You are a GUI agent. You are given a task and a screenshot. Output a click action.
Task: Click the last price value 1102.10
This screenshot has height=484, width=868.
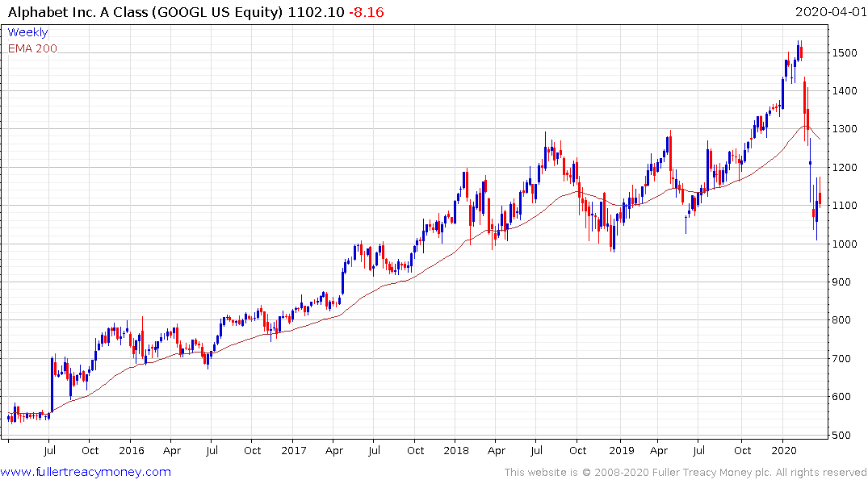(316, 12)
